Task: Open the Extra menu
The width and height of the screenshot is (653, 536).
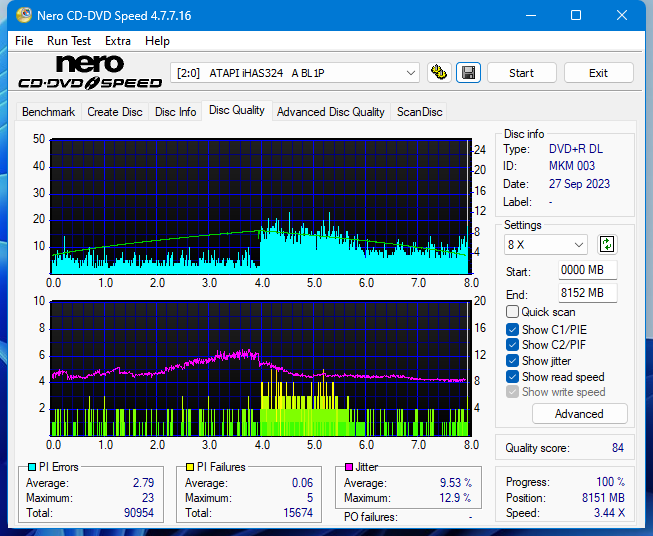Action: (118, 41)
